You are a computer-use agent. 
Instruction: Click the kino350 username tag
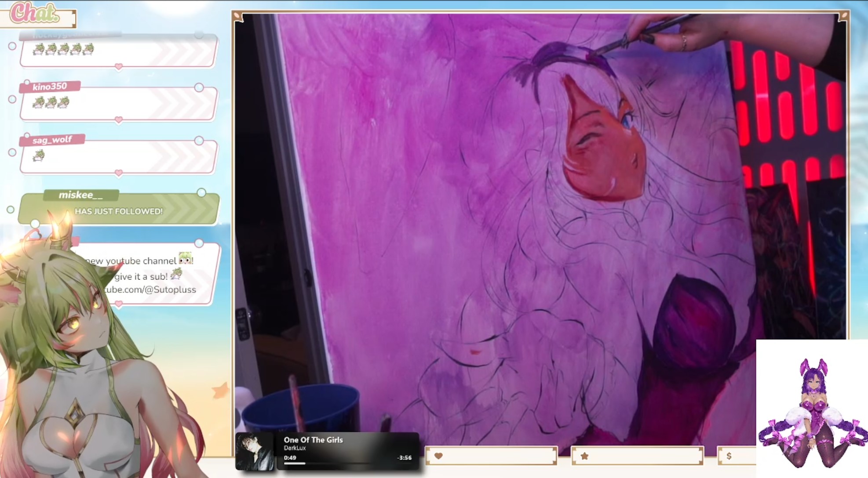tap(50, 87)
